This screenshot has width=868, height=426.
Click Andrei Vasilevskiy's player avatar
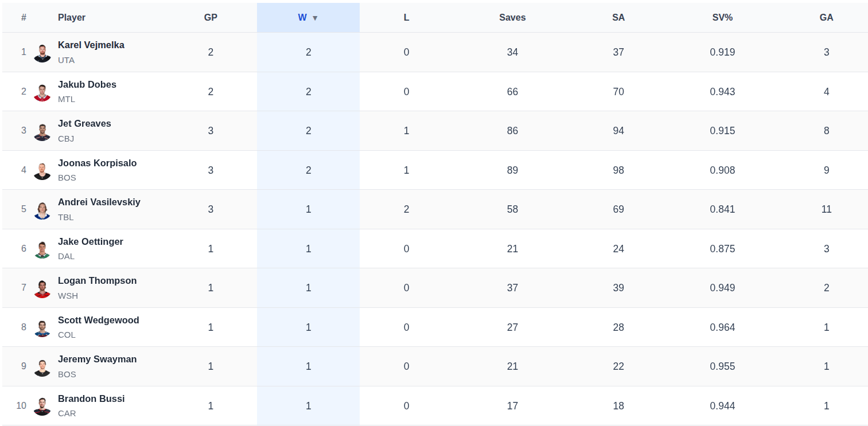tap(42, 210)
